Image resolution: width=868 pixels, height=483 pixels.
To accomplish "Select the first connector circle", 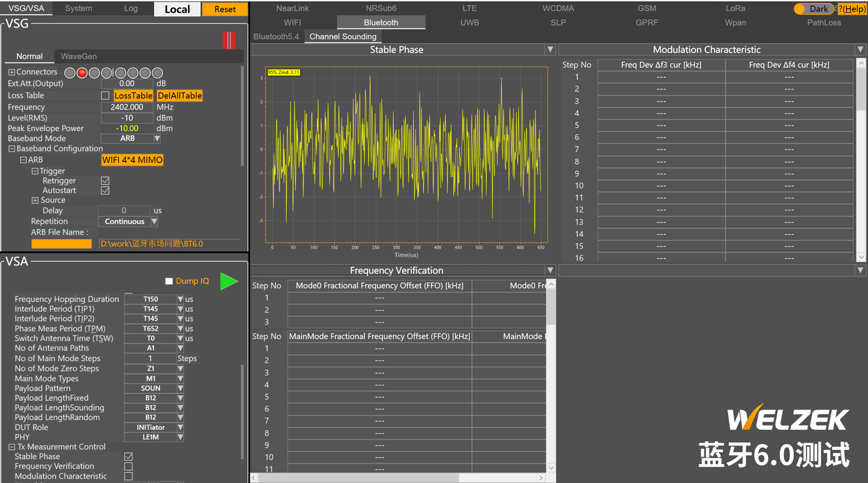I will pyautogui.click(x=70, y=73).
